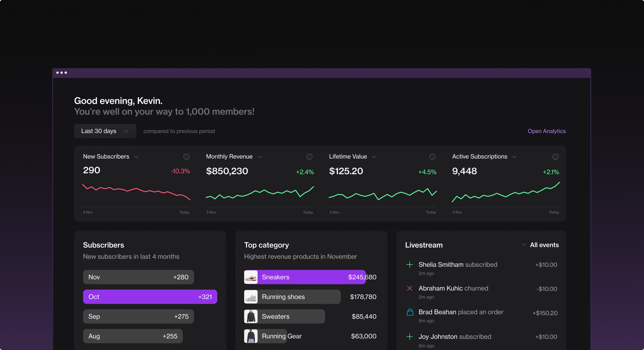The image size is (644, 350).
Task: Open the All events filter dropdown
Action: coord(540,245)
